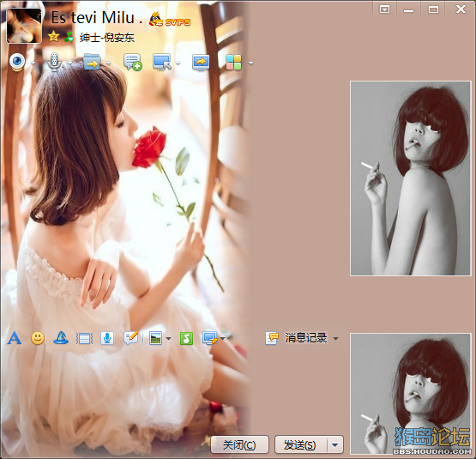Image resolution: width=476 pixels, height=459 pixels.
Task: Click the 关闭(C) button
Action: tap(239, 445)
